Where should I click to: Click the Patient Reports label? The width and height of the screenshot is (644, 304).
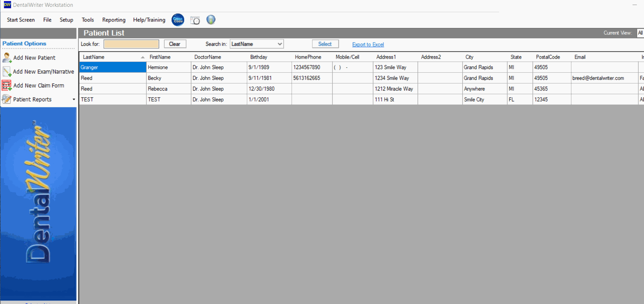pyautogui.click(x=32, y=100)
